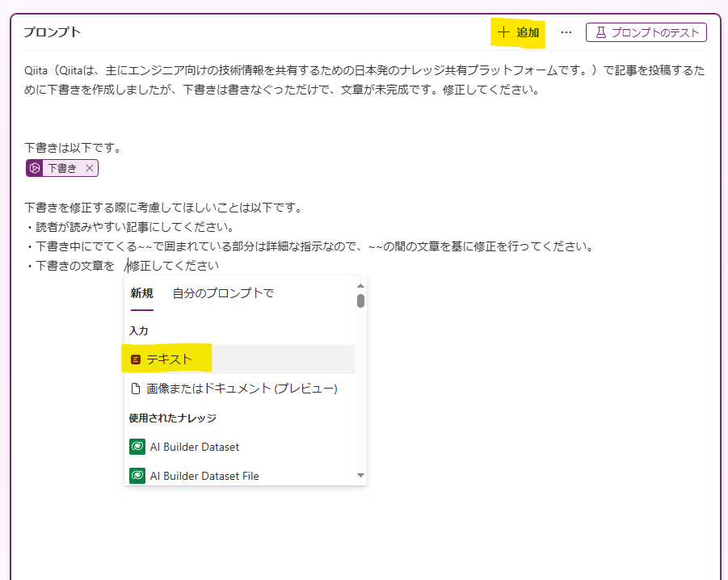Click the プロンプトのテスト button

tap(646, 32)
